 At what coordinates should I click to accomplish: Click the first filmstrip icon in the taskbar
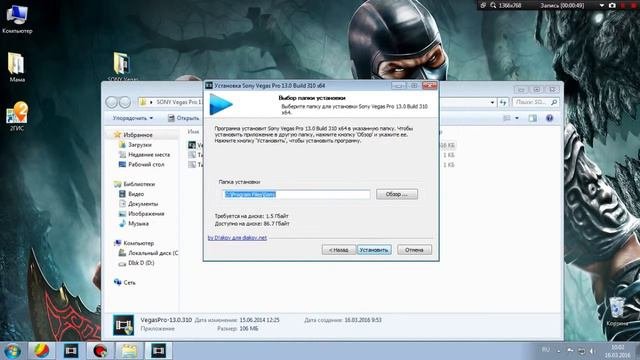click(x=71, y=351)
